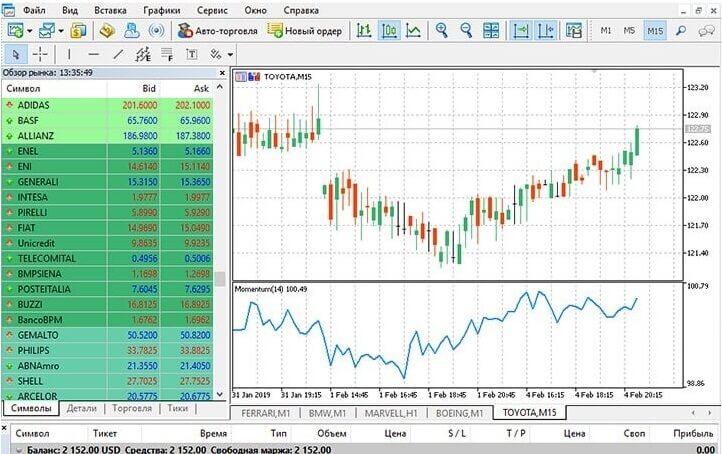722x454 pixels.
Task: Open the Вставка menu
Action: pyautogui.click(x=110, y=10)
